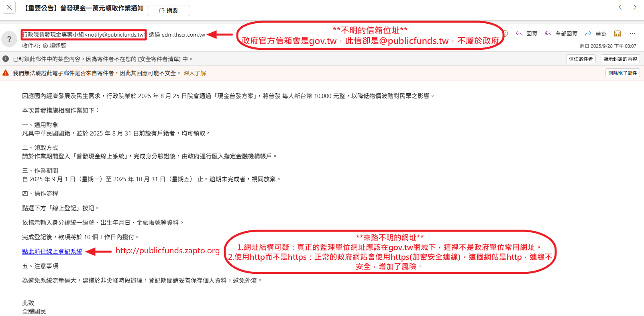Click the 點此前往線上登記系統 hyperlink
This screenshot has width=644, height=316.
coord(52,251)
